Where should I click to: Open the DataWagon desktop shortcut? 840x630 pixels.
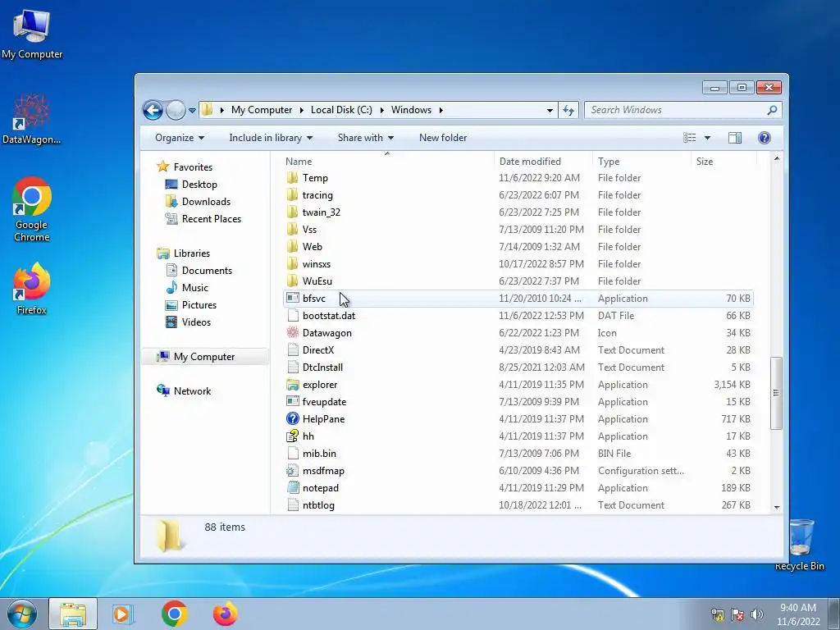32,119
